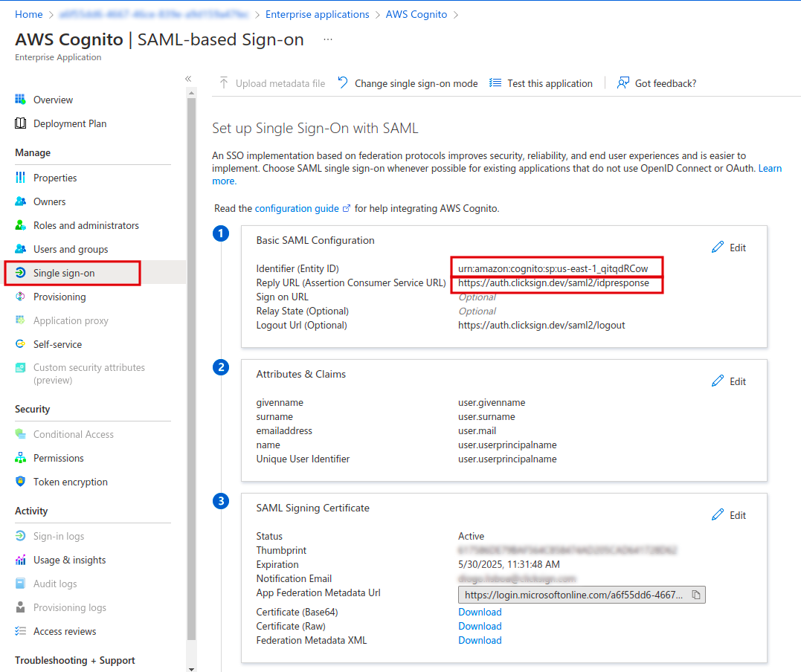The image size is (801, 672).
Task: Click pencil icon for Attributes & Claims
Action: (718, 381)
